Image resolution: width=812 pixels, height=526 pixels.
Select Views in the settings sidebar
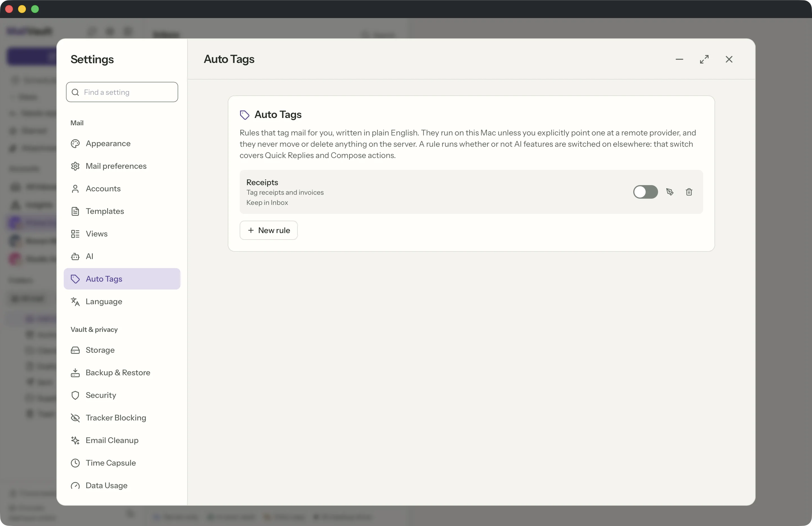[x=122, y=234]
